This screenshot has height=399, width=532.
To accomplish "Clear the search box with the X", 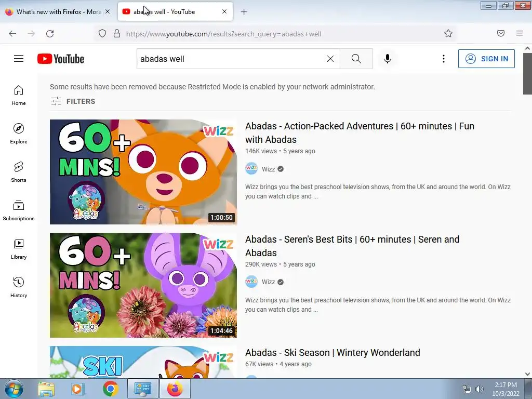I will (330, 59).
